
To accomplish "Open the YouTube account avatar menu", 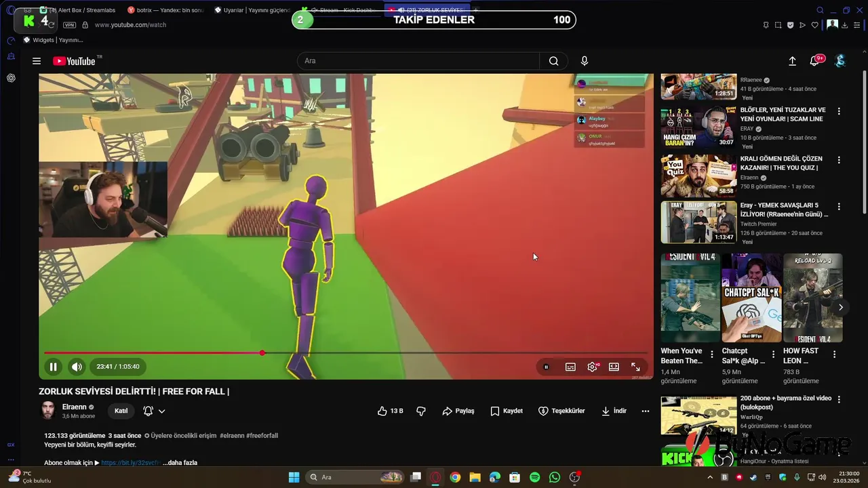I will coord(840,61).
